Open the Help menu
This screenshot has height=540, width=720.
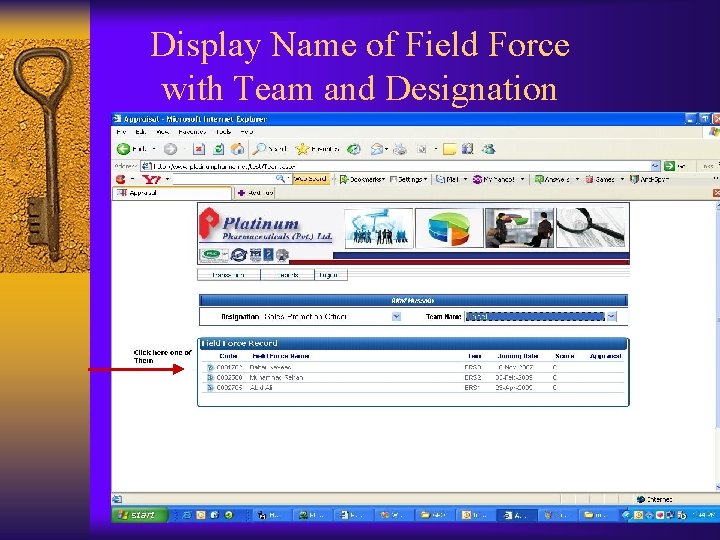pyautogui.click(x=247, y=132)
